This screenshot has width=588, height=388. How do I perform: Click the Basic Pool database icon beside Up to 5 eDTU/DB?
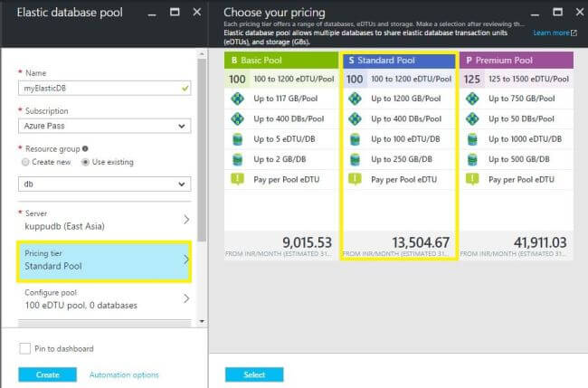[x=237, y=139]
